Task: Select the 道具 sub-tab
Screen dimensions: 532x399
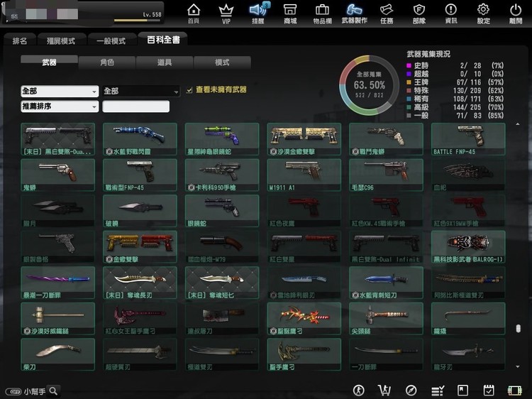Action: coord(165,62)
